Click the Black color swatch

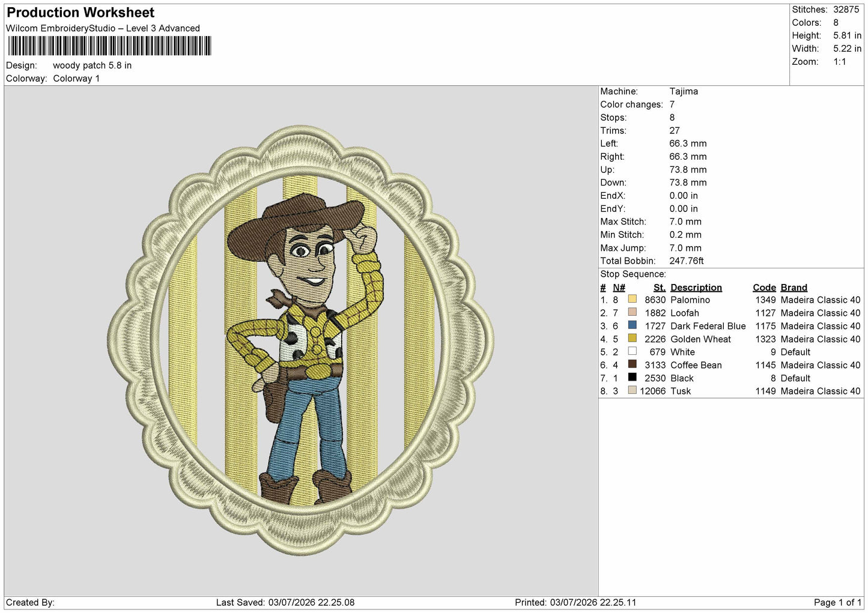pyautogui.click(x=632, y=378)
